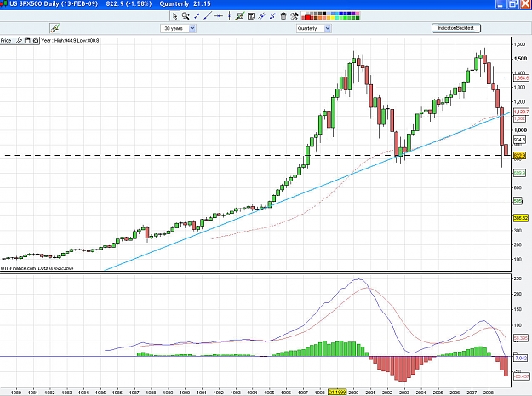
Task: Open Price panel wrench settings
Action: coord(19,41)
